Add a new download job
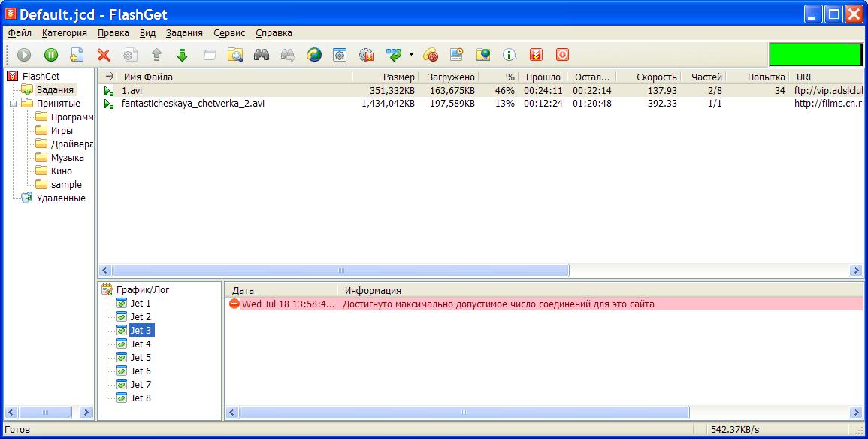The height and width of the screenshot is (439, 868). [x=77, y=55]
